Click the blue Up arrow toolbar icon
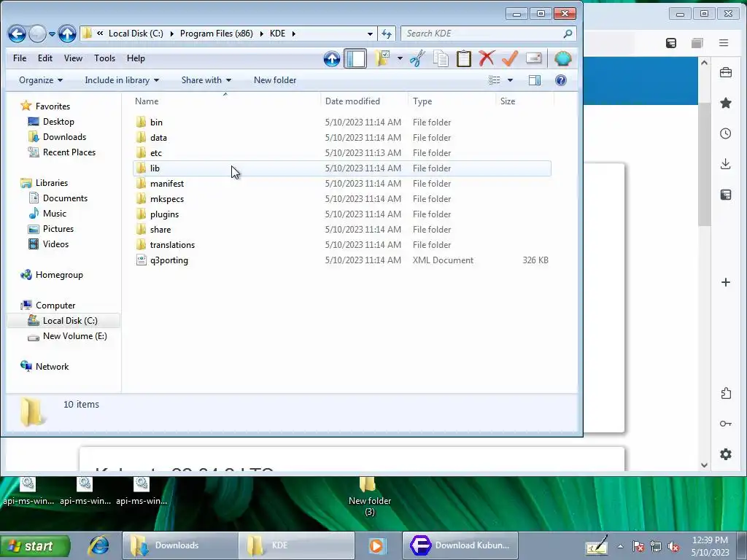The width and height of the screenshot is (747, 560). [332, 58]
